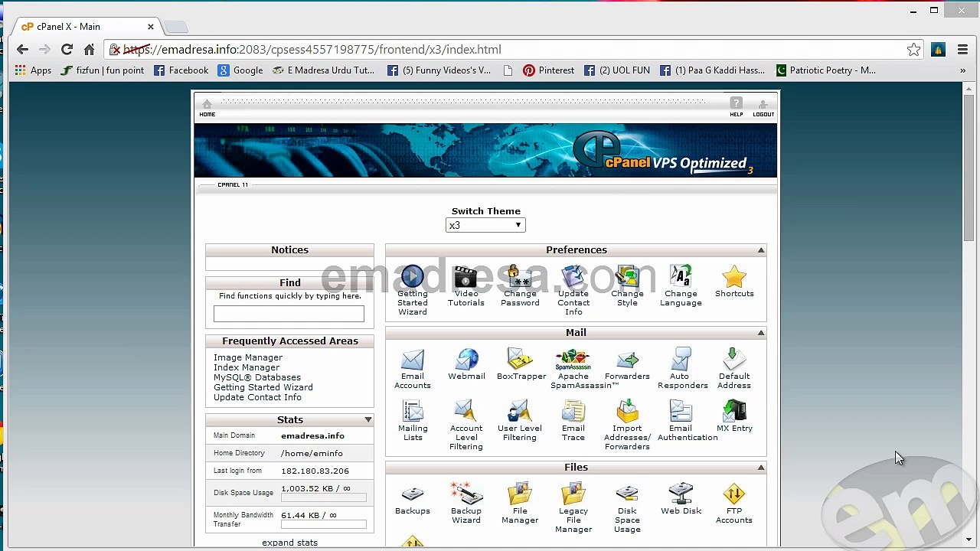
Task: Close the cPanel X tab
Action: tap(151, 27)
